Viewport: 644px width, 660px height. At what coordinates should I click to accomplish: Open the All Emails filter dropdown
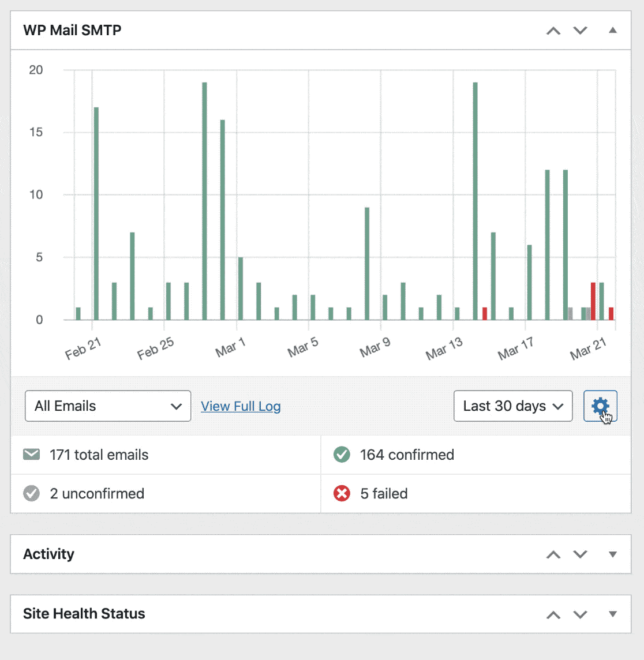click(107, 406)
